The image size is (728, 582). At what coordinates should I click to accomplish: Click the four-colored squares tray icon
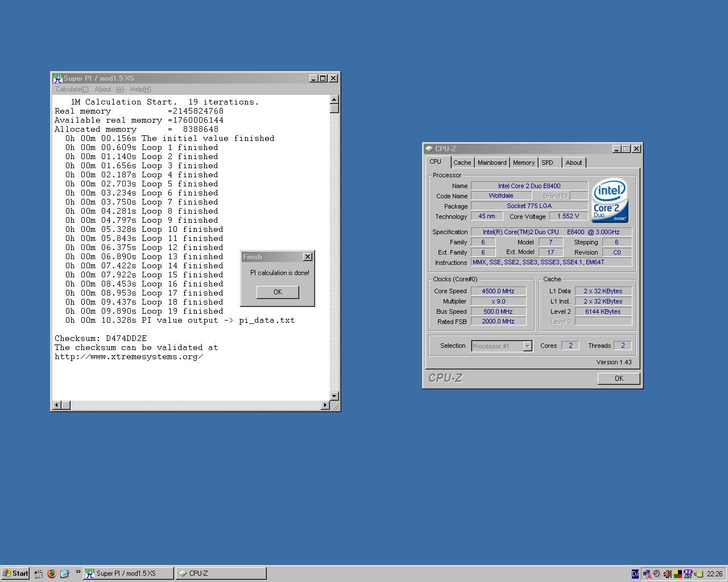pyautogui.click(x=677, y=574)
